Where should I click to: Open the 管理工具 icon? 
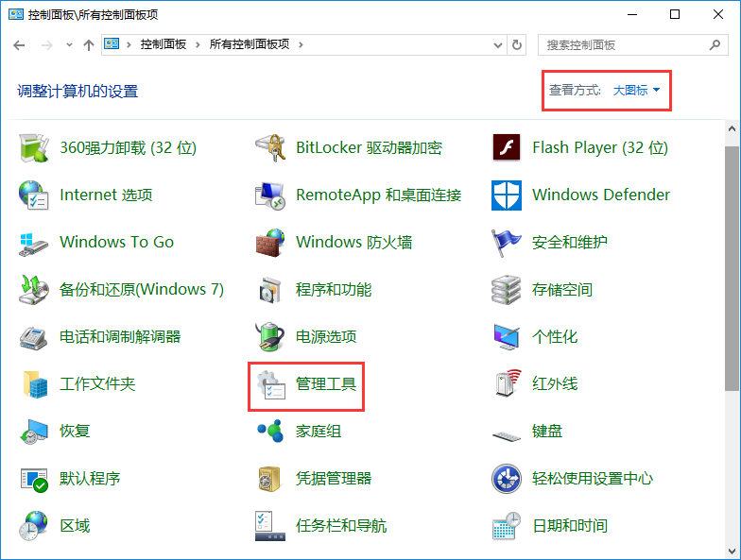pyautogui.click(x=270, y=384)
